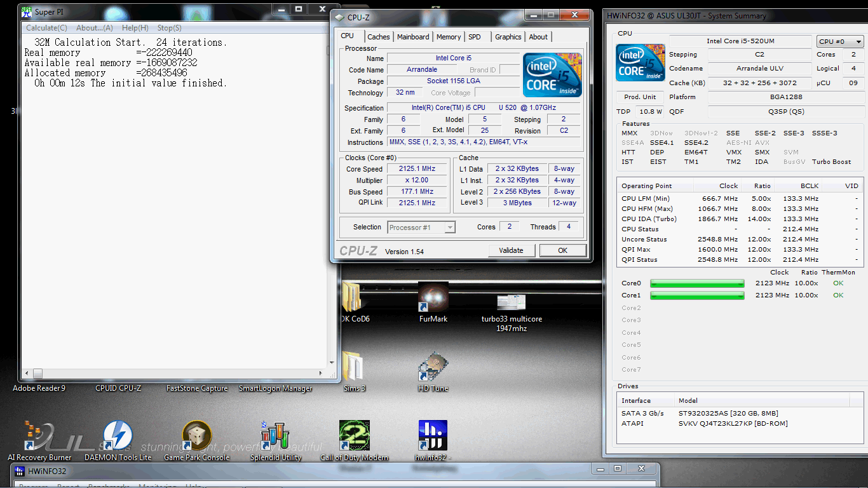The image size is (868, 488).
Task: Select the DAEMON Tools Lite shortcut
Action: pos(118,441)
